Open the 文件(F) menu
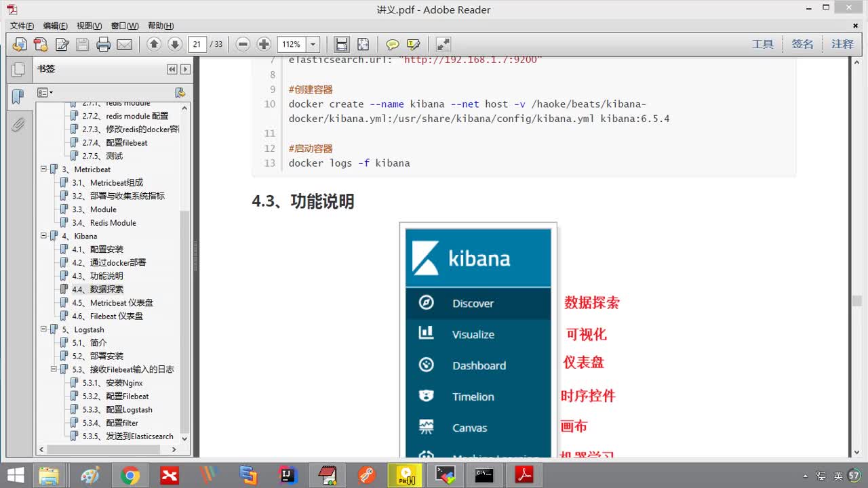 22,26
